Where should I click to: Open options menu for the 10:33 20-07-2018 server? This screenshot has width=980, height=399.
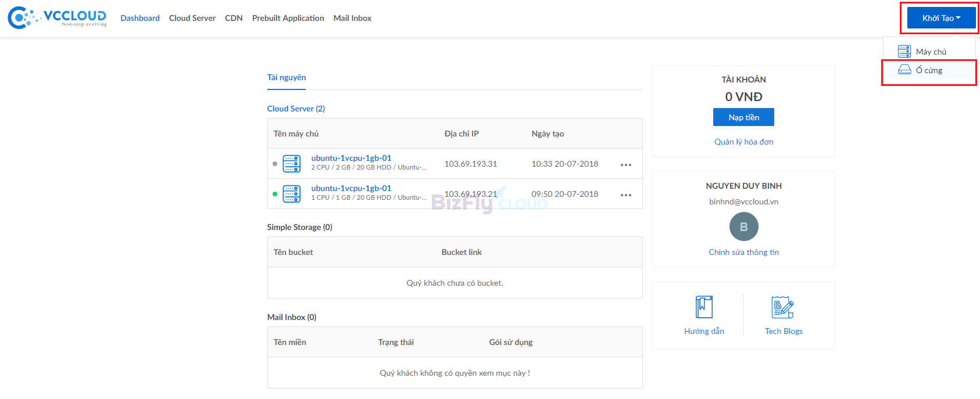[626, 165]
